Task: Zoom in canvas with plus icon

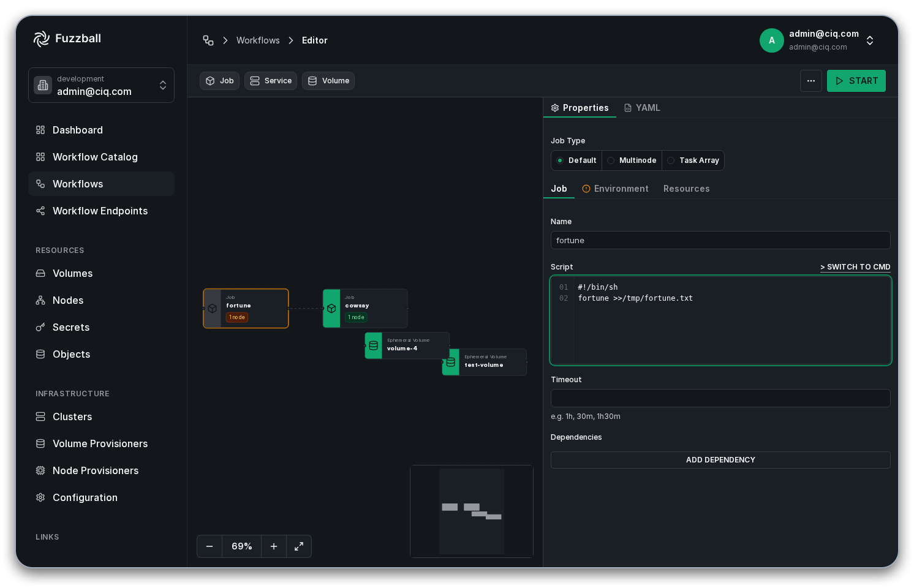Action: coord(274,546)
